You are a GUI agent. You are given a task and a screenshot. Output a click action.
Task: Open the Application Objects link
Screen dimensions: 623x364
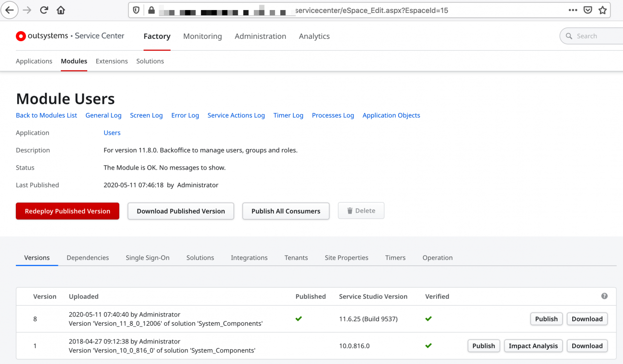coord(391,115)
